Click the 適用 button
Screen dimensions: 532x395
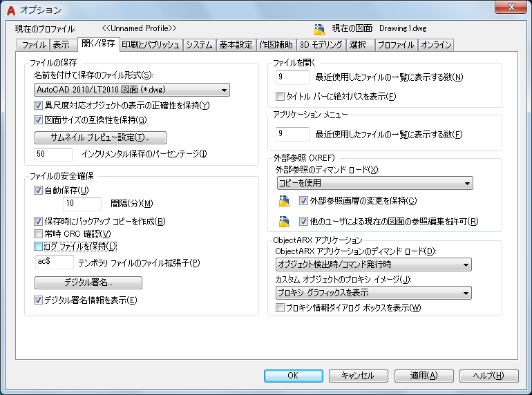pyautogui.click(x=424, y=376)
